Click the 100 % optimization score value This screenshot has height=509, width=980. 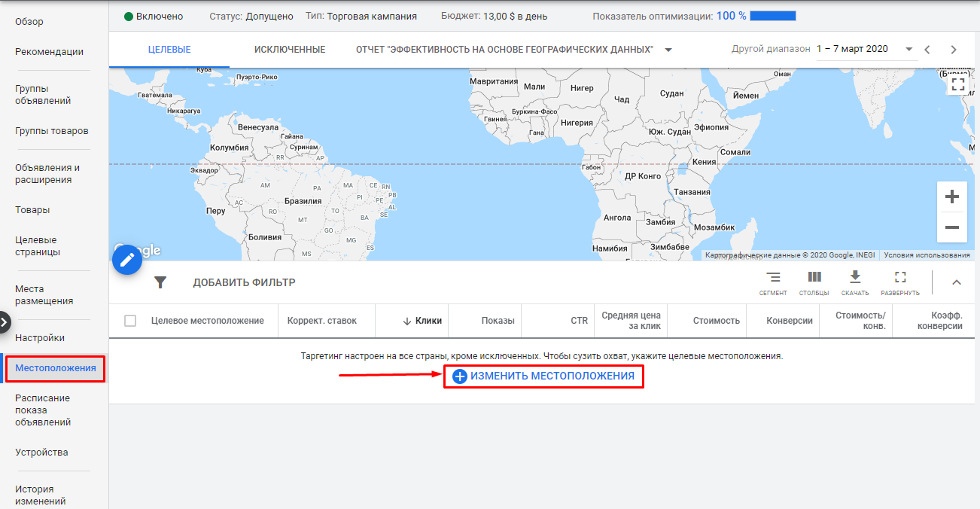[730, 16]
